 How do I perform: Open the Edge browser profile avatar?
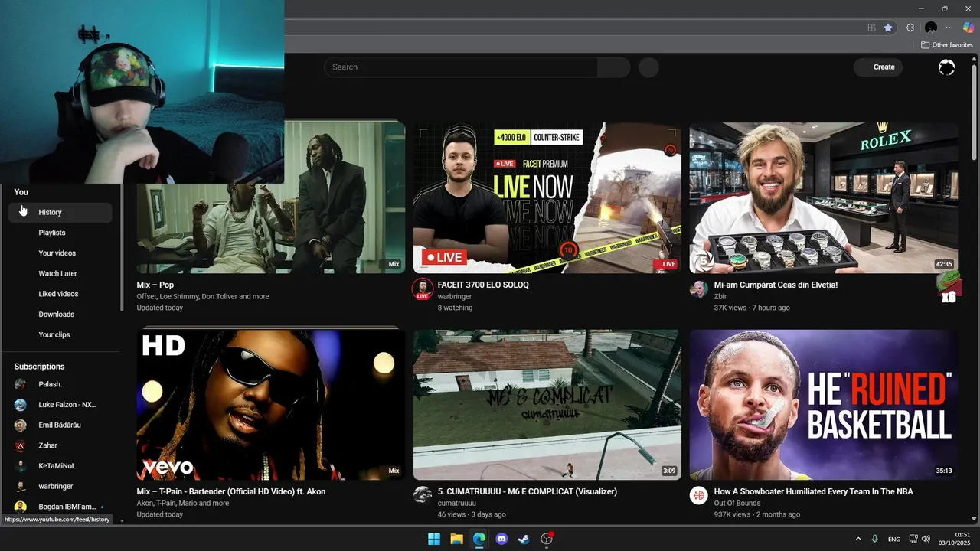(931, 28)
